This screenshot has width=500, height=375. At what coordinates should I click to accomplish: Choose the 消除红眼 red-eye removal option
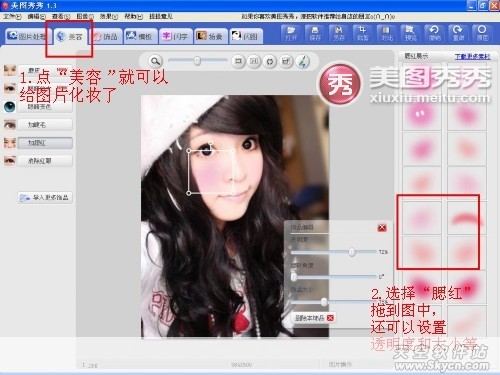click(x=45, y=161)
